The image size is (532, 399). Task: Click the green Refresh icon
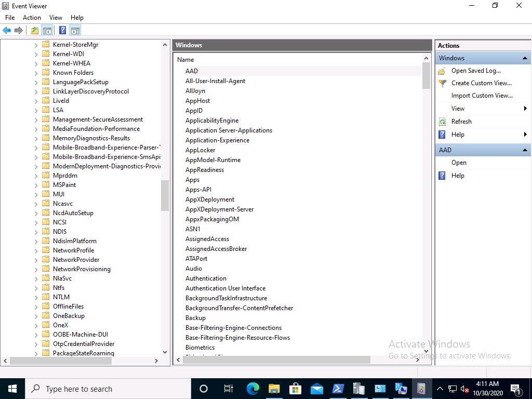pyautogui.click(x=442, y=122)
